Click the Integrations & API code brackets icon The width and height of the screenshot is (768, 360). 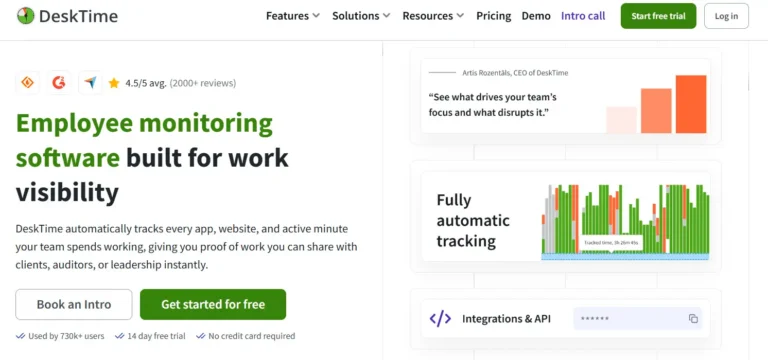440,319
